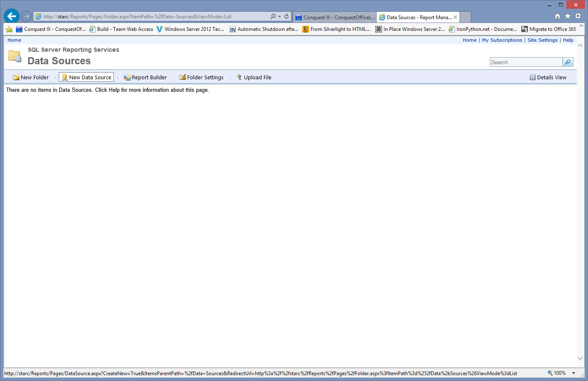The height and width of the screenshot is (381, 588).
Task: Open My Subscriptions link
Action: pos(502,40)
